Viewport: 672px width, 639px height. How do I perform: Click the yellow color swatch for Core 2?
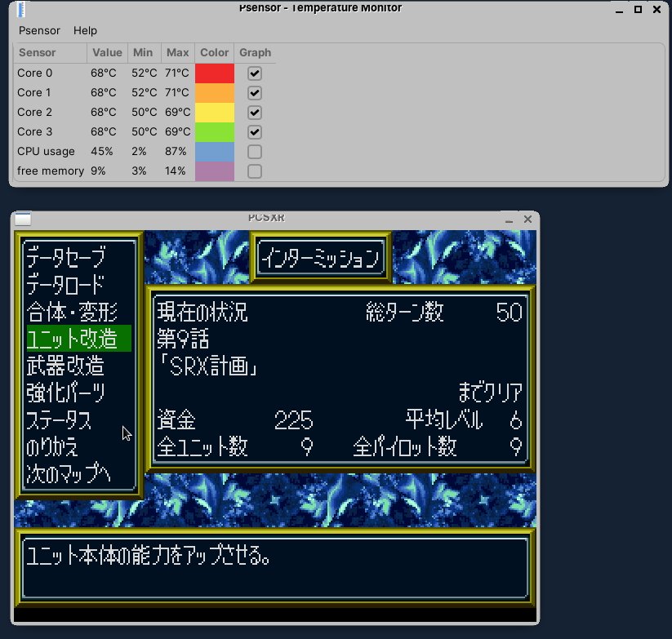click(x=215, y=113)
